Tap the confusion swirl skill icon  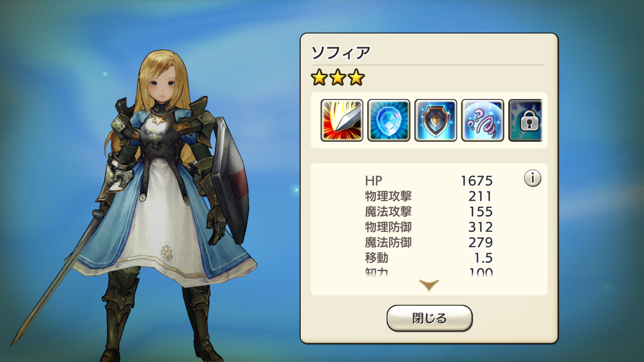point(483,120)
